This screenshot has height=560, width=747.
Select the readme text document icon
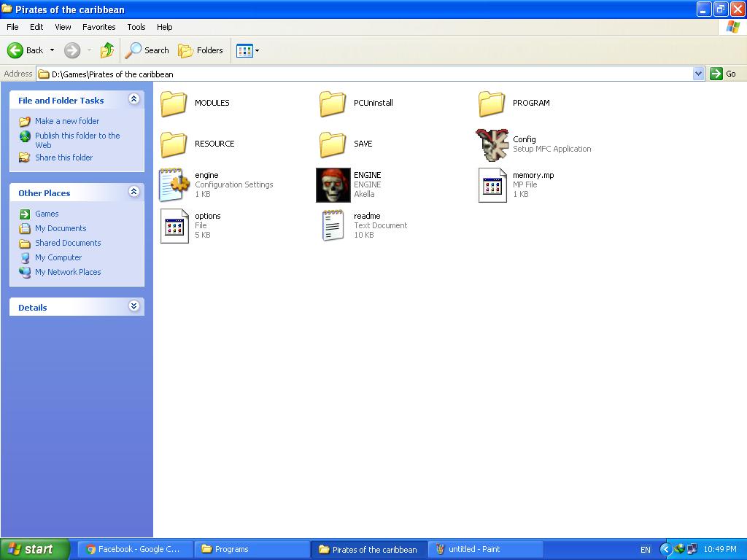click(333, 226)
